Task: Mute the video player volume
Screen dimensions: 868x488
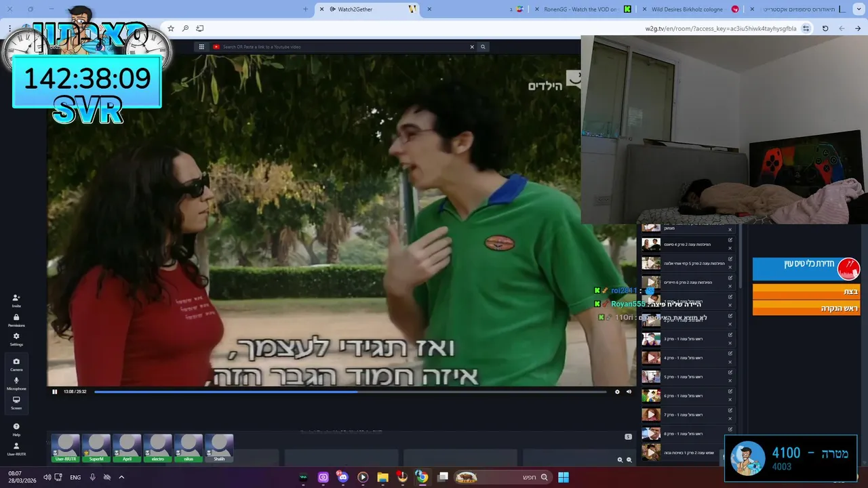Action: pos(629,392)
